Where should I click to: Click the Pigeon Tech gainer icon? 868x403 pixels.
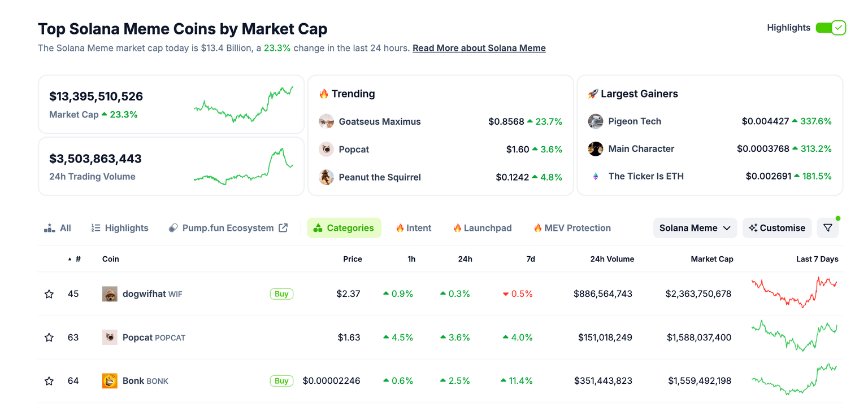pyautogui.click(x=596, y=121)
